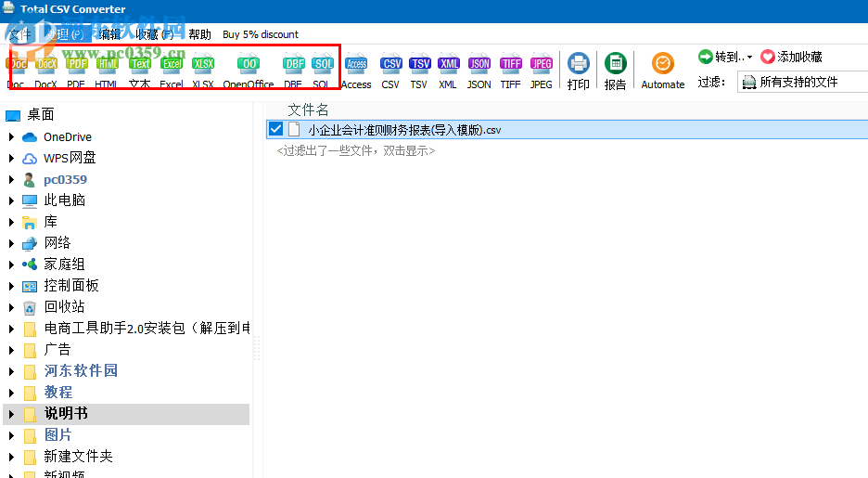Convert to TIFF format
868x478 pixels.
(510, 71)
